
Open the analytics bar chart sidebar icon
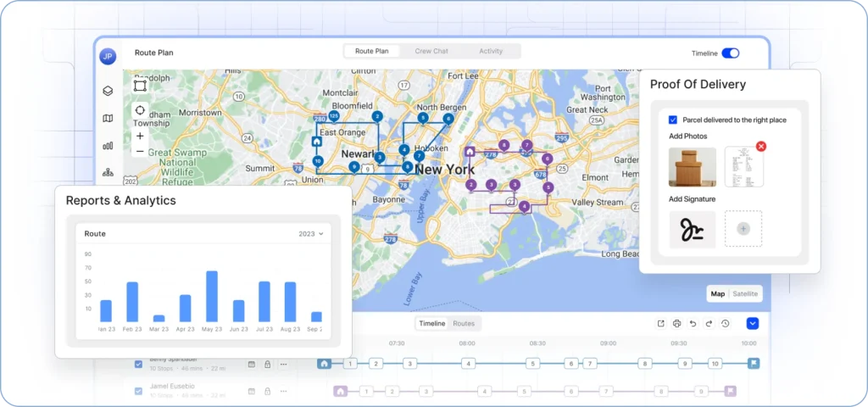(108, 146)
